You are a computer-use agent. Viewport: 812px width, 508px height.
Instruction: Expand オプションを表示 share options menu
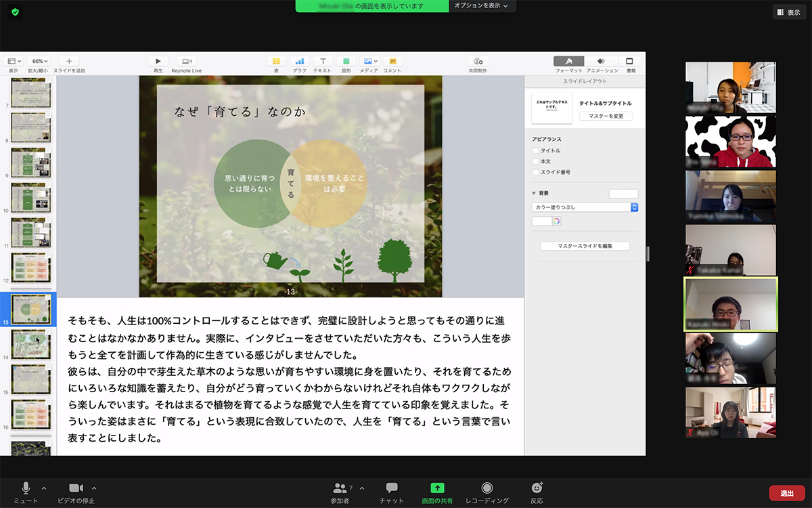[x=480, y=5]
